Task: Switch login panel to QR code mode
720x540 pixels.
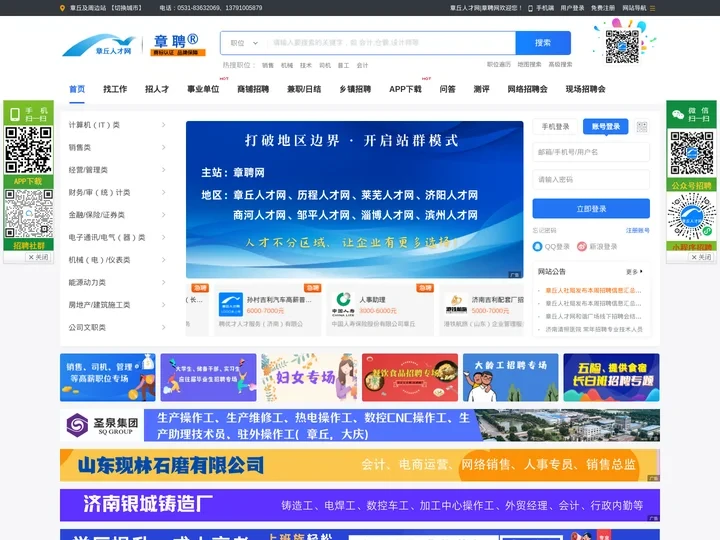Action: tap(642, 127)
